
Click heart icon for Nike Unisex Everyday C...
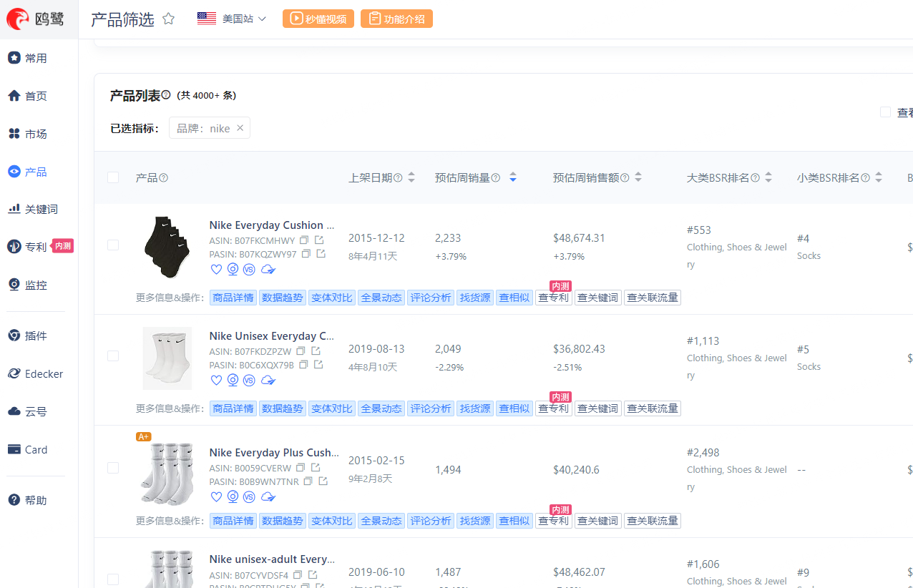216,380
